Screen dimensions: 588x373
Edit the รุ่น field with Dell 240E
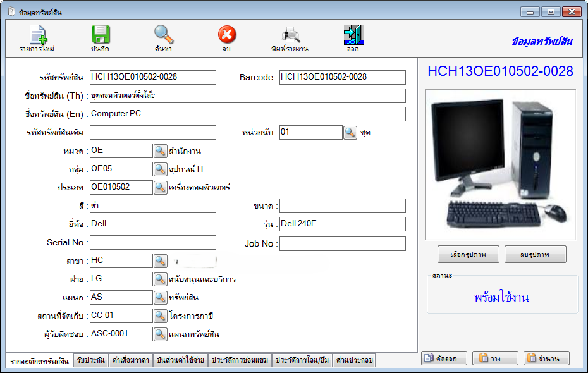(343, 224)
